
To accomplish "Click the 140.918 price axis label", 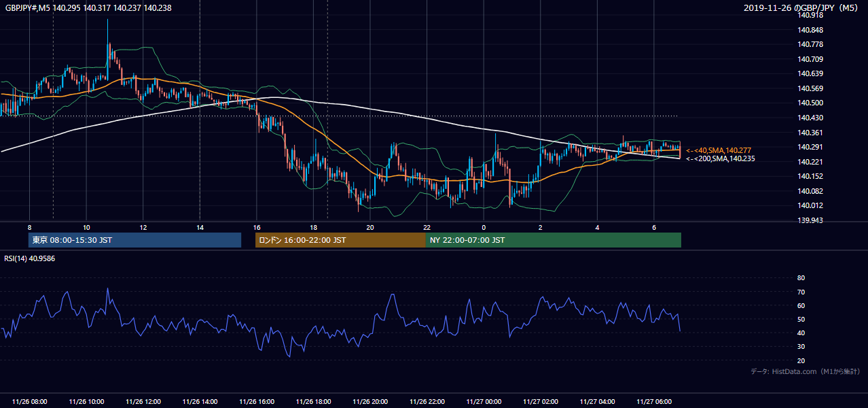I will [x=810, y=16].
